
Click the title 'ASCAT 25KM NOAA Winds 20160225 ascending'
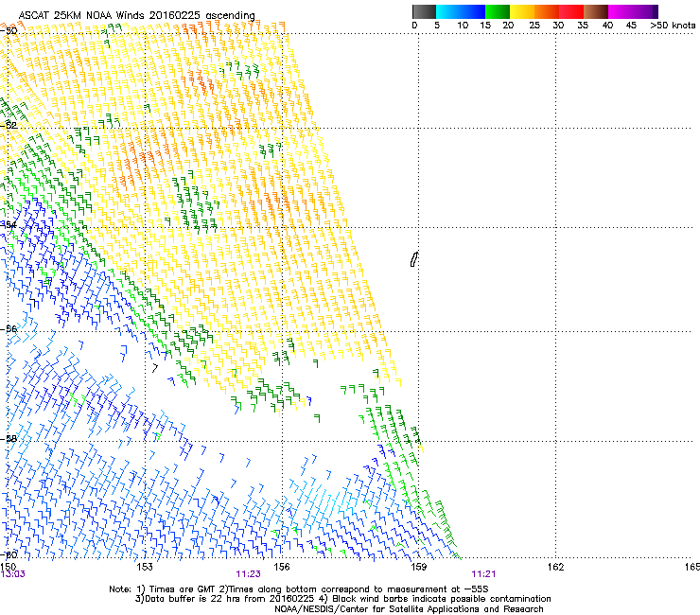[x=136, y=16]
